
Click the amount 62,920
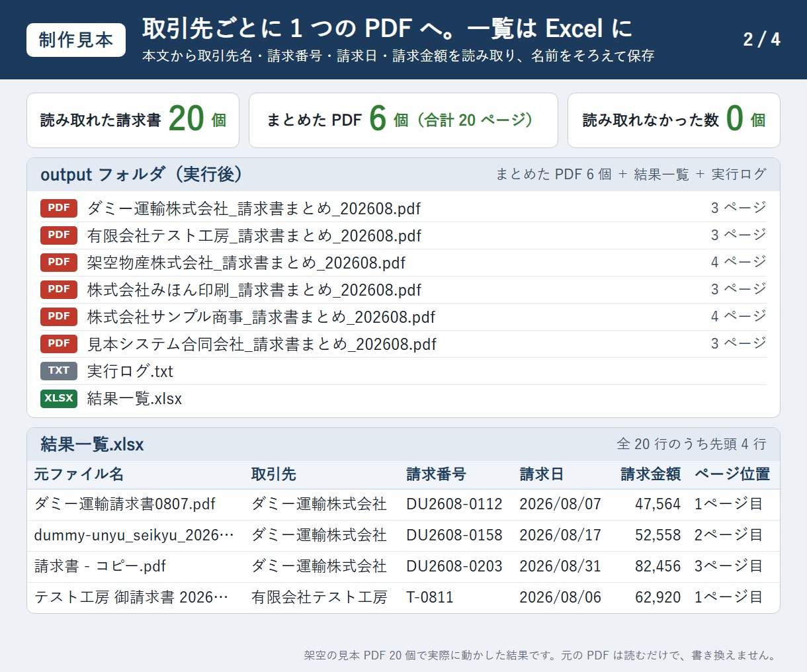(x=658, y=597)
